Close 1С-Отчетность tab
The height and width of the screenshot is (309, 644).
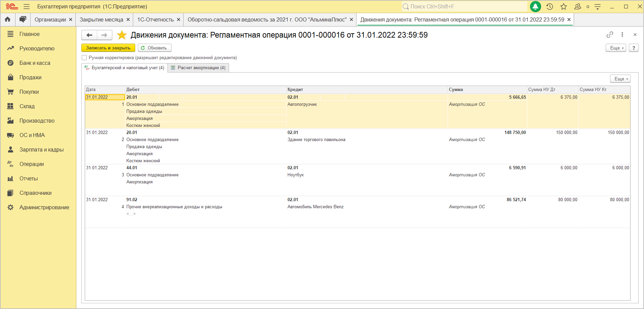click(x=179, y=20)
